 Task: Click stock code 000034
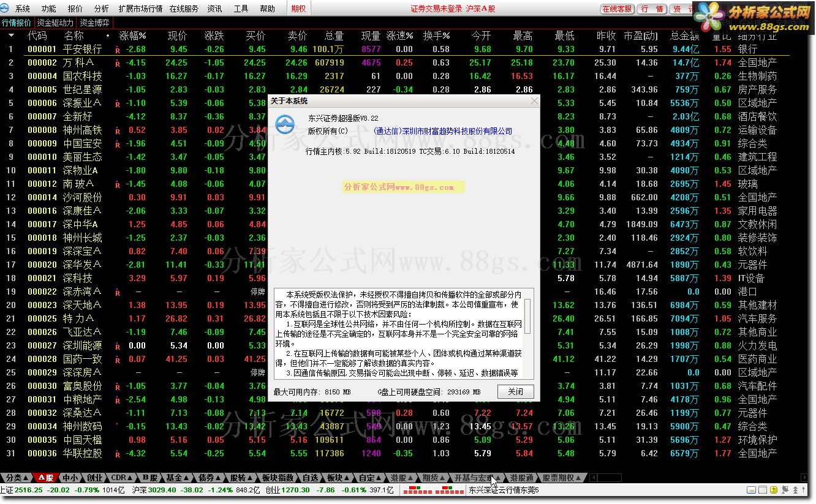point(42,427)
